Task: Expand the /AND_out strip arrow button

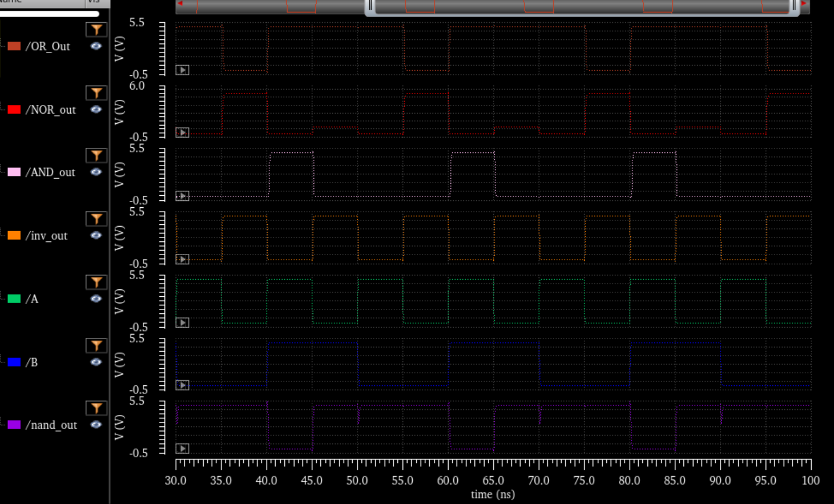Action: pos(182,196)
